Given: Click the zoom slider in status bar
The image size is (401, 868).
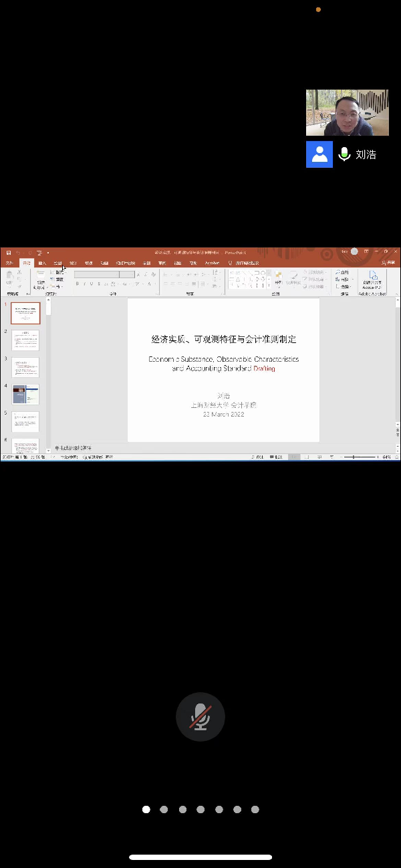Looking at the screenshot, I should point(362,457).
